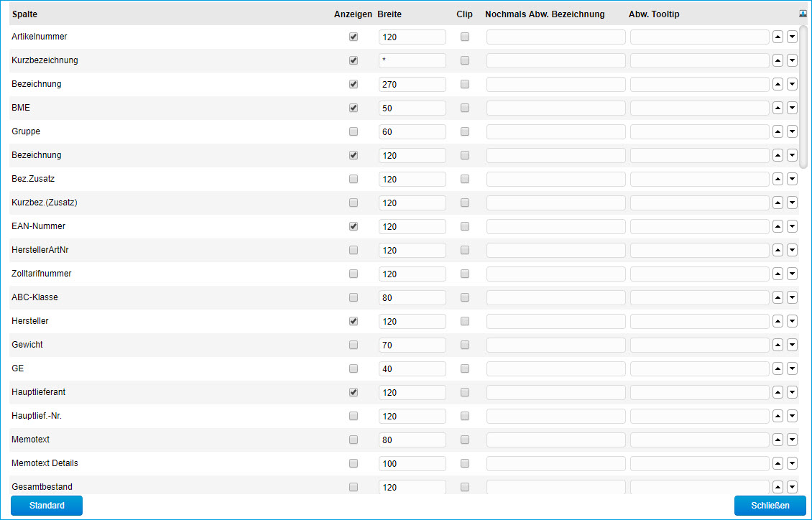Click the Schließen button
This screenshot has height=520, width=812.
770,506
